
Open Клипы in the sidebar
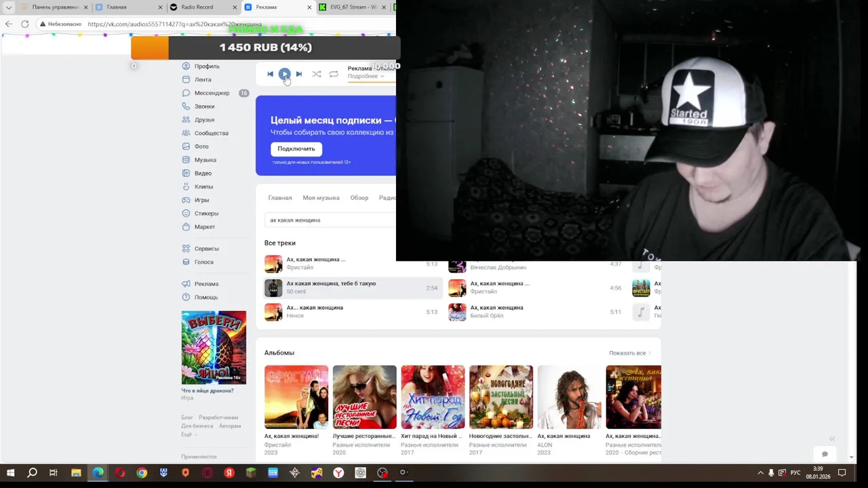coord(197,186)
